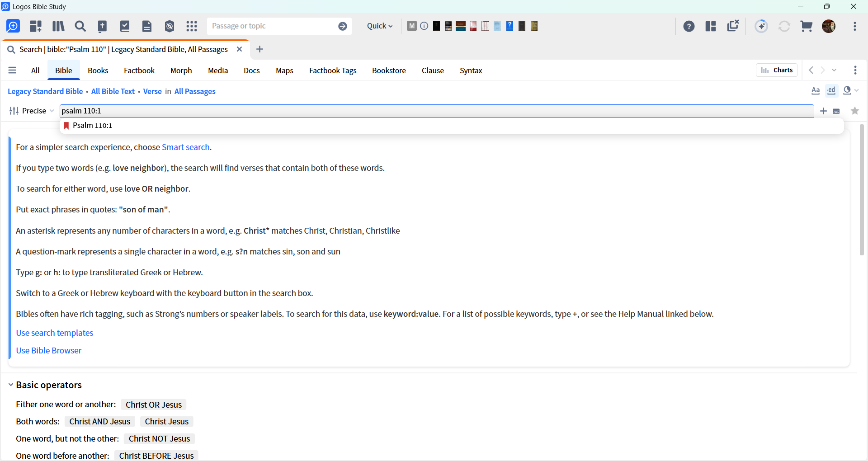Switch to the Factbook search tab

[139, 71]
